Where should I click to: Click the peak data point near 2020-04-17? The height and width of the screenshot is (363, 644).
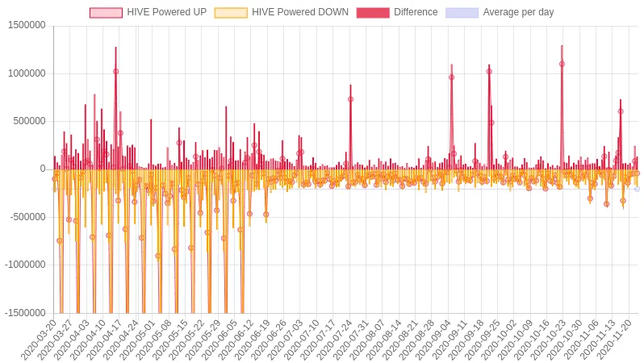[x=116, y=72]
